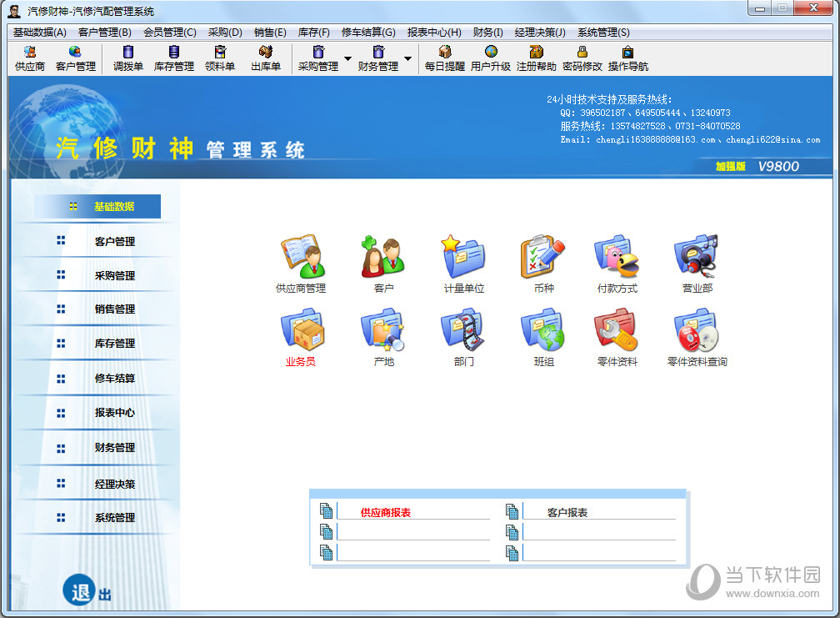This screenshot has width=840, height=618.
Task: Expand the 财务管理 toolbar dropdown arrow
Action: pyautogui.click(x=407, y=58)
